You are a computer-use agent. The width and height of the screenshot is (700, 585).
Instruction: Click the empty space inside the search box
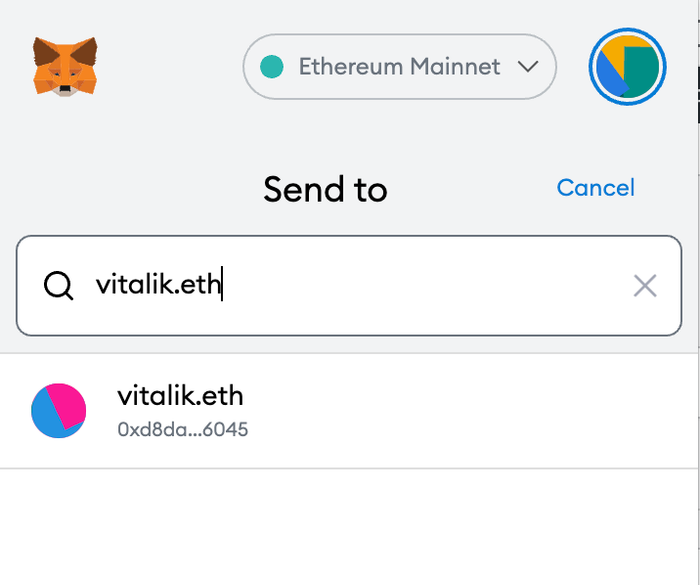pos(424,285)
